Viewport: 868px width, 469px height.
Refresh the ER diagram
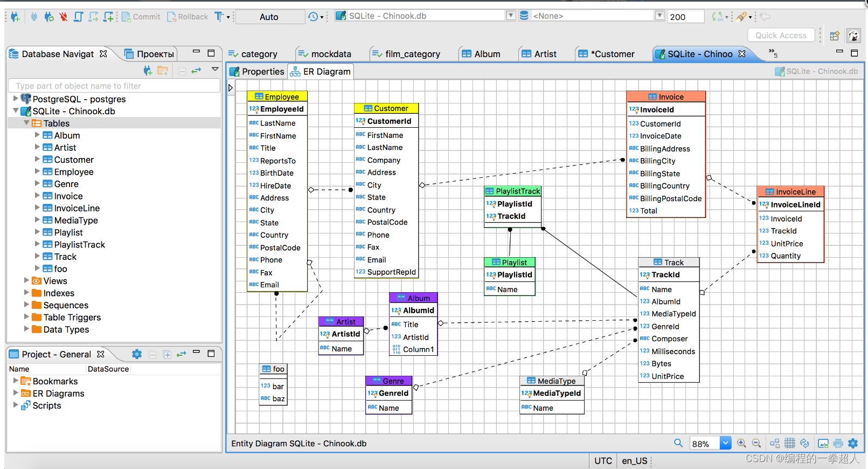(x=804, y=443)
